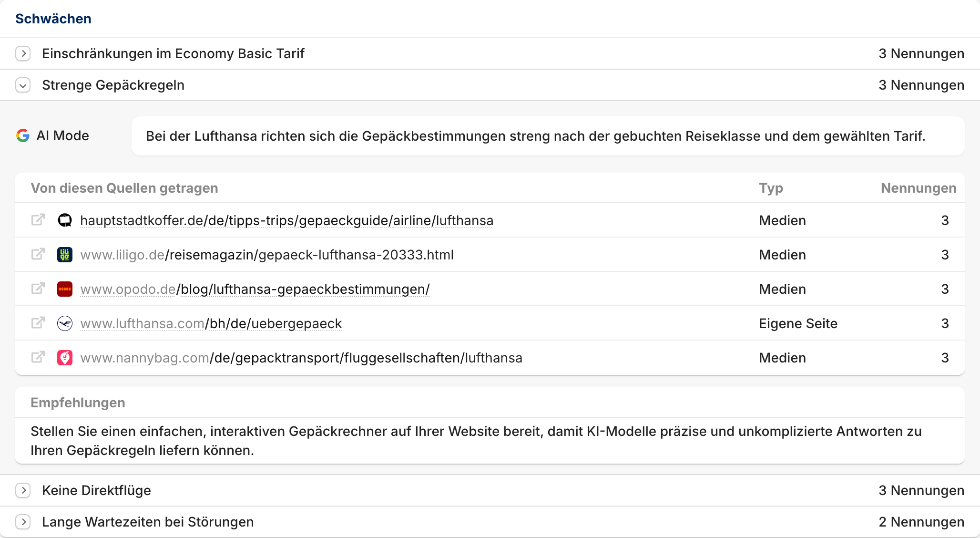Click the Gepäckrechner recommendation text
The image size is (980, 538).
click(476, 441)
